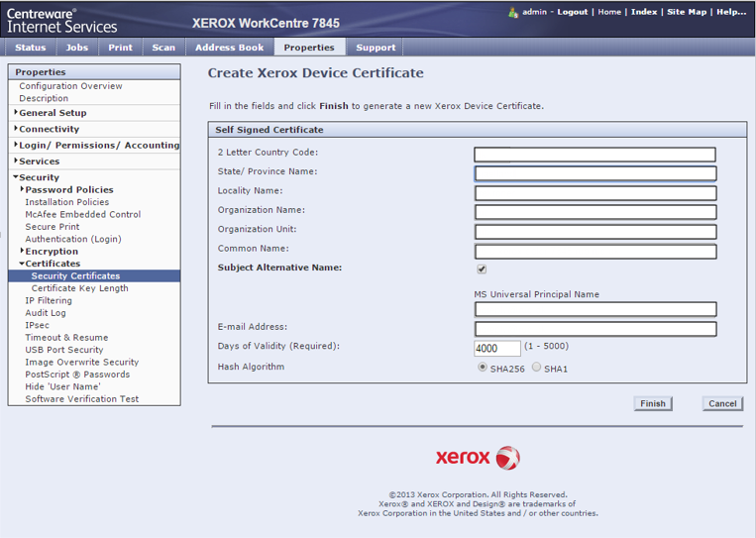Click the Logout link
Viewport: 756px width, 538px height.
tap(572, 12)
